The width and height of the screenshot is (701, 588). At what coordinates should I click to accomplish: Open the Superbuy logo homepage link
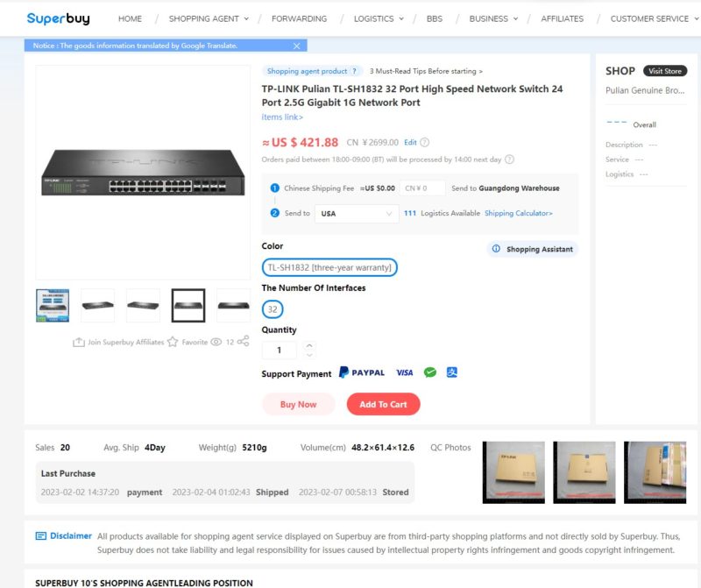pos(58,18)
